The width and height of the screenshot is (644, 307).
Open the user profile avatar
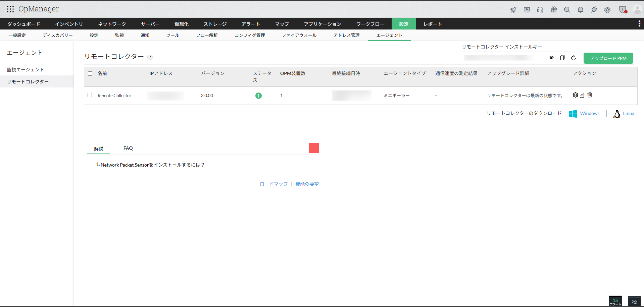coord(637,10)
